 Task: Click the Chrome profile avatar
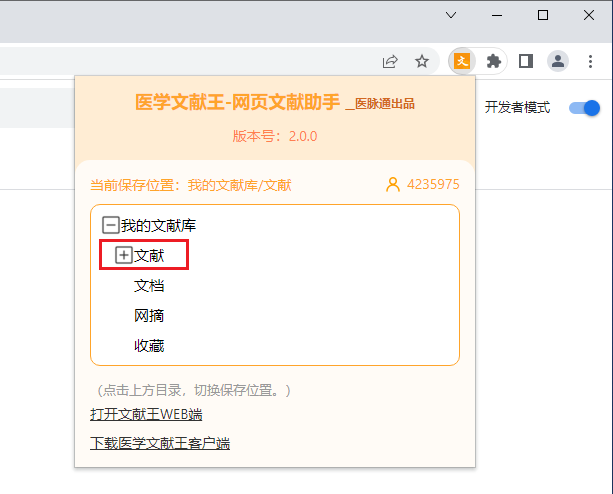[x=558, y=61]
